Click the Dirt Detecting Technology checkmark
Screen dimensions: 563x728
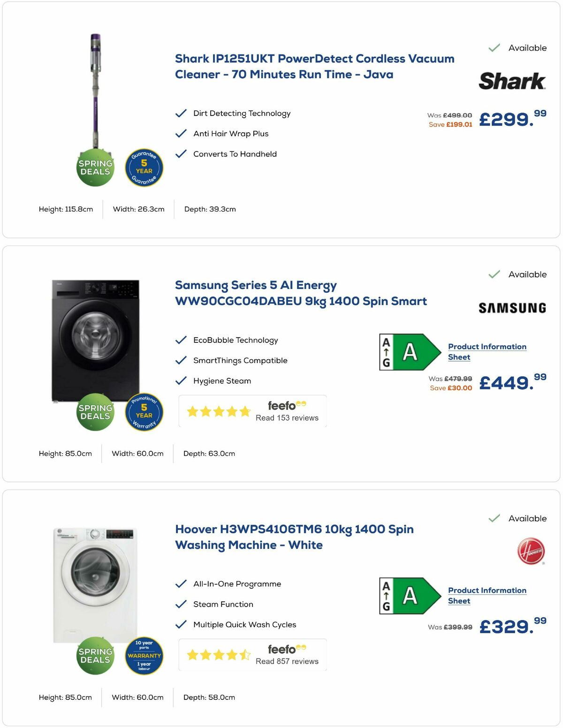(x=181, y=113)
